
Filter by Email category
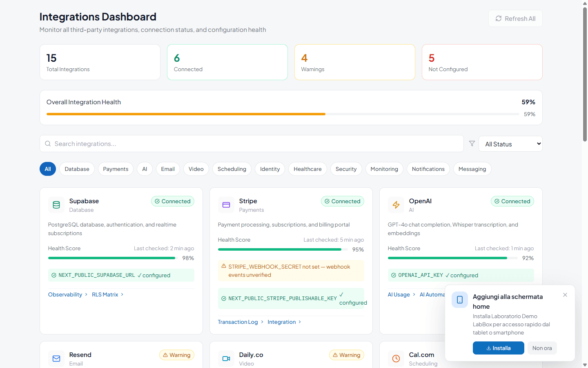168,169
